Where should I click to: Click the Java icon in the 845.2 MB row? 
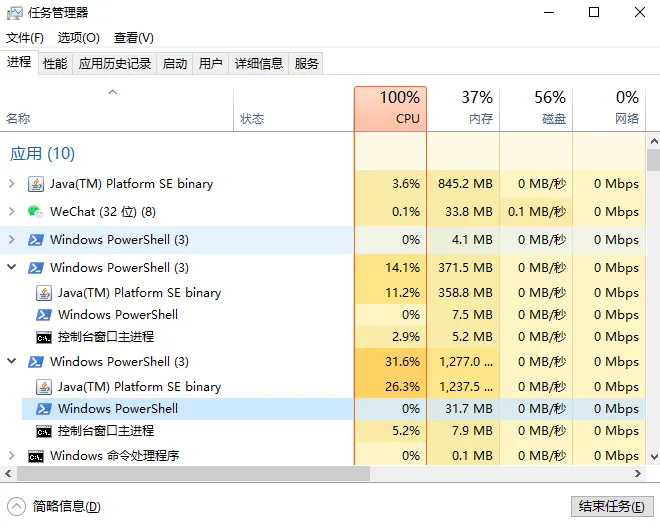point(36,184)
